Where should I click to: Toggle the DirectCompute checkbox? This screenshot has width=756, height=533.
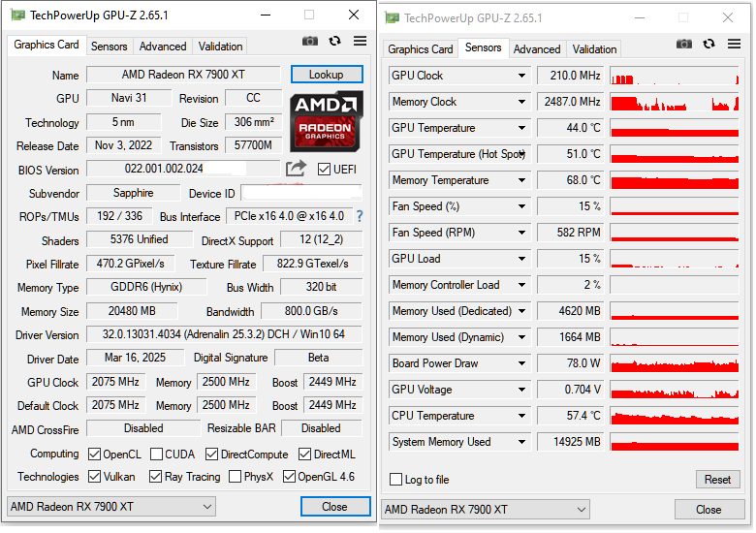(x=211, y=454)
